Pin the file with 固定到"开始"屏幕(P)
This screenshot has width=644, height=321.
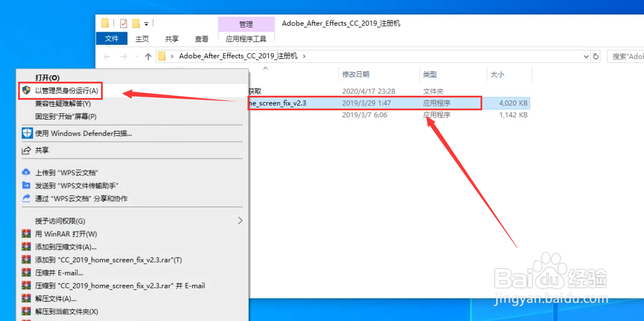66,117
